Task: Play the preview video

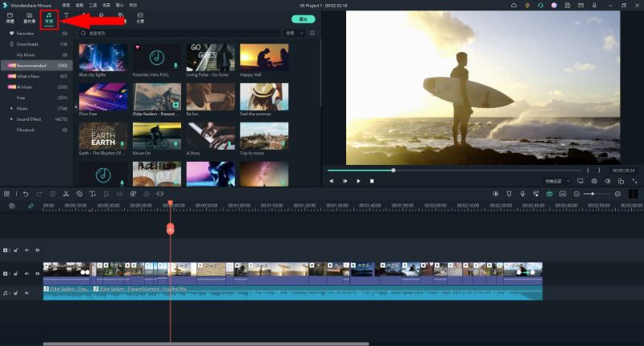Action: click(x=358, y=181)
